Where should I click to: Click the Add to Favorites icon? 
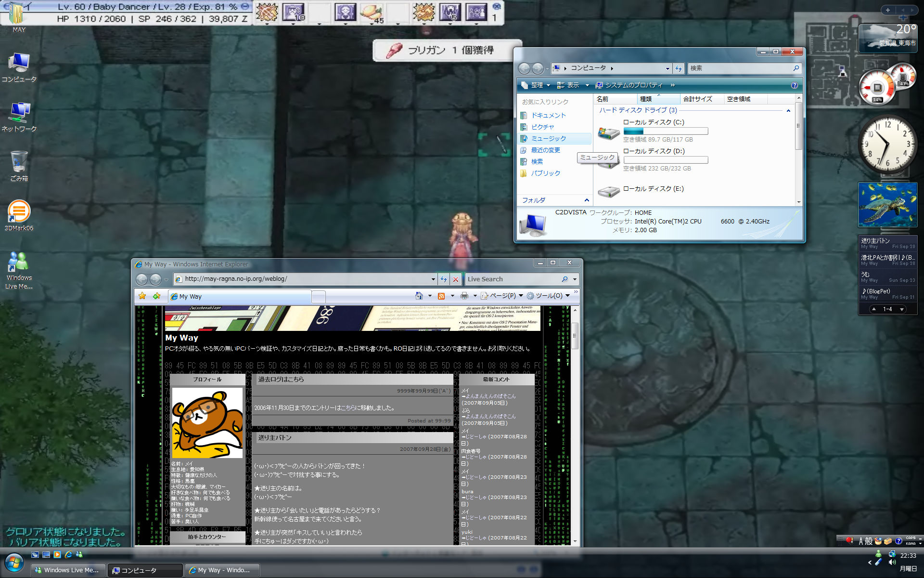pos(156,296)
